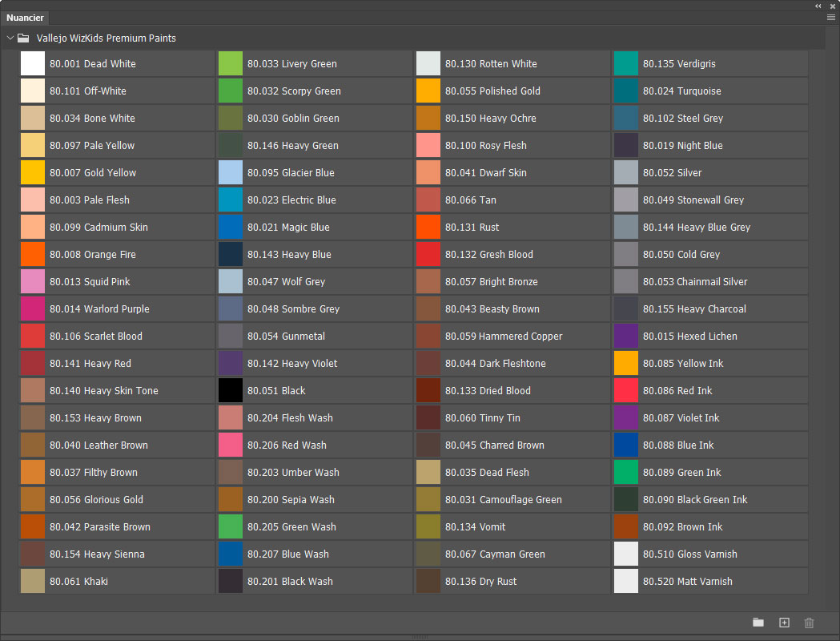Pick the 80.014 Warlord Purple swatch
840x641 pixels.
[33, 309]
